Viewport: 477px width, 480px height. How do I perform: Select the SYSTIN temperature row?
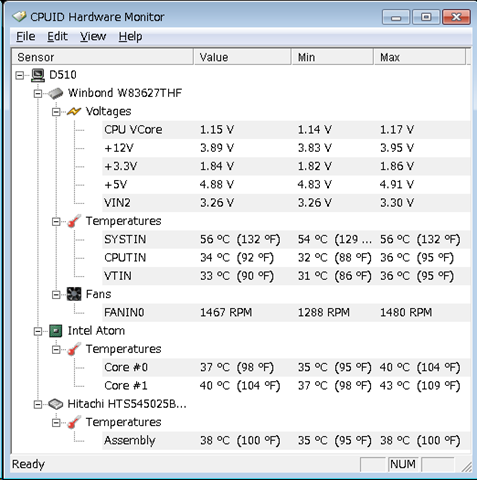pyautogui.click(x=286, y=239)
